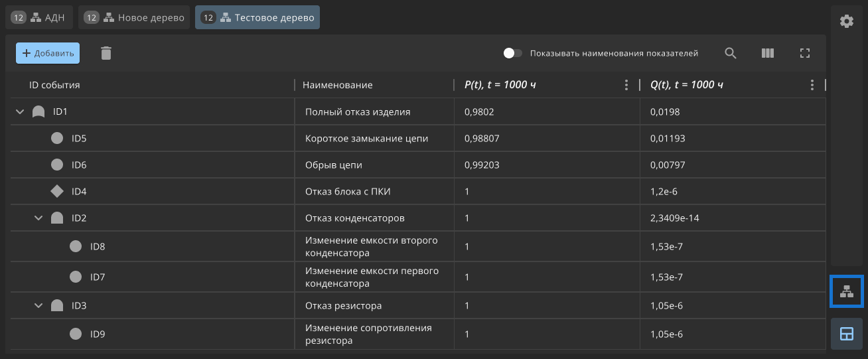Click the value 0,00797

[x=668, y=165]
